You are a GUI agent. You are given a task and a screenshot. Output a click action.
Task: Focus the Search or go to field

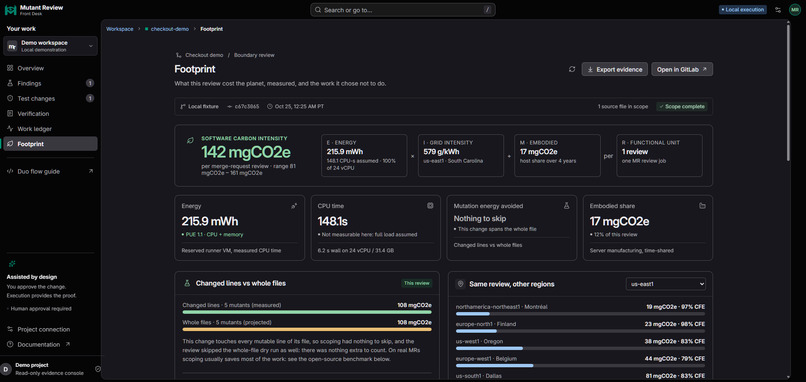[402, 10]
